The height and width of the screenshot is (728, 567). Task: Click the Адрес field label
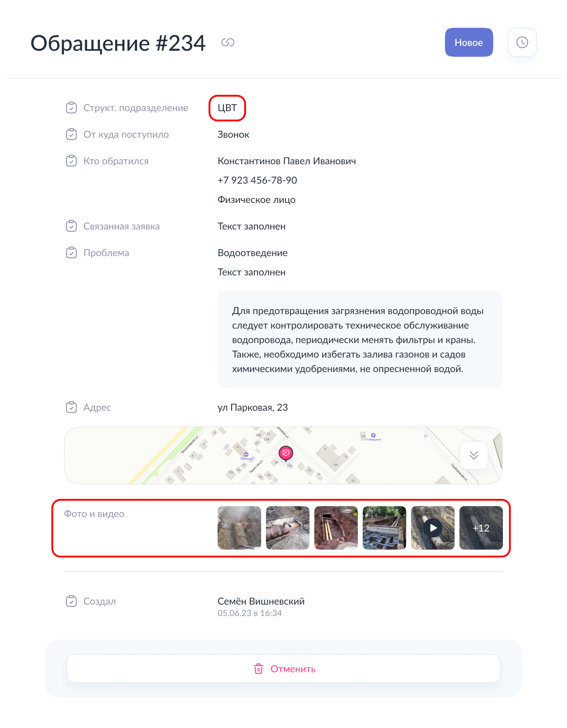coord(97,407)
